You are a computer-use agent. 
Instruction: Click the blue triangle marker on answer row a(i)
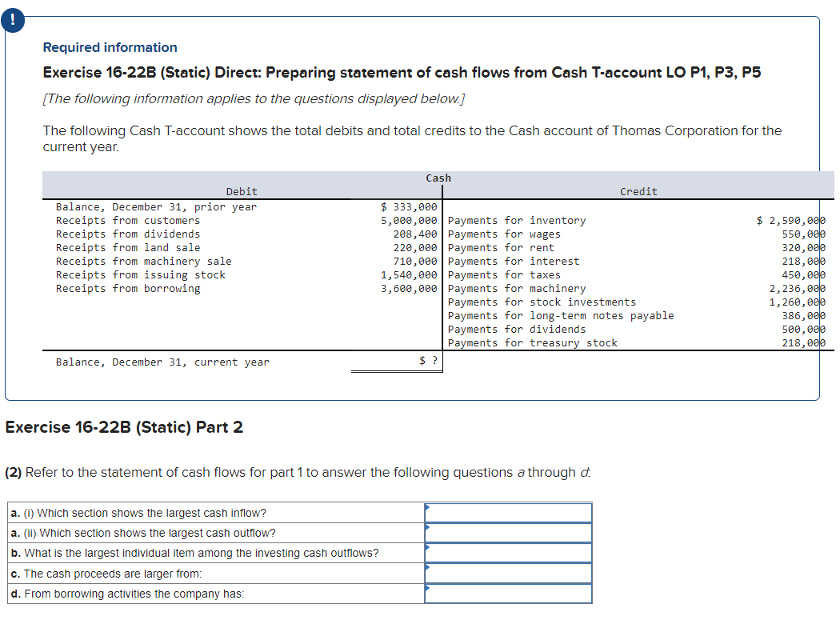(428, 508)
